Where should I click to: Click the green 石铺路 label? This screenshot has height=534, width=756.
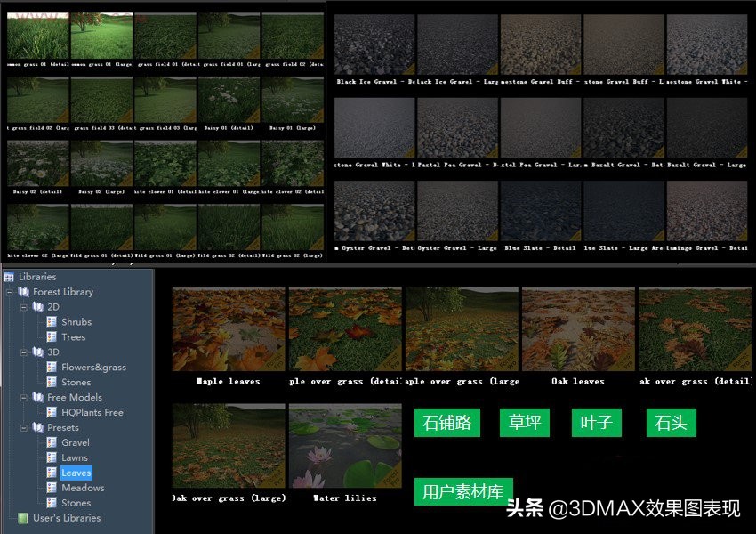pyautogui.click(x=446, y=422)
